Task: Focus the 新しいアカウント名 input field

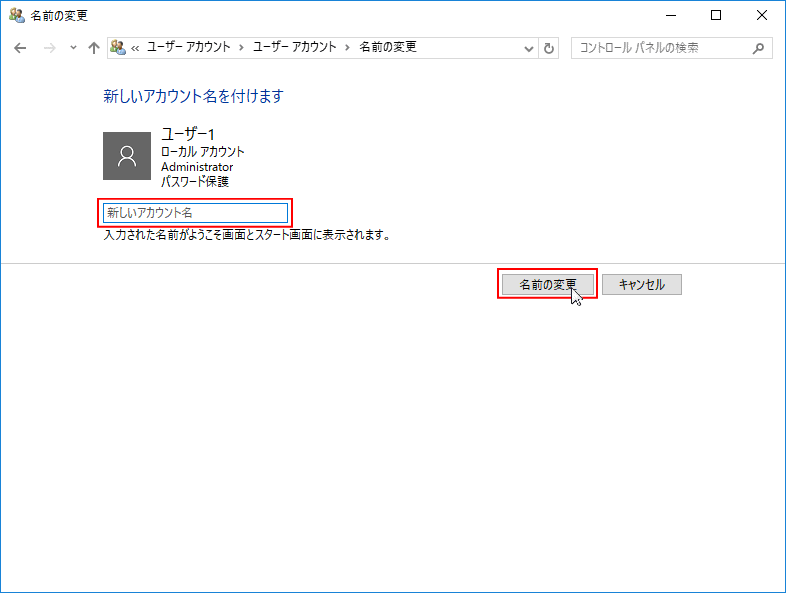Action: (195, 213)
